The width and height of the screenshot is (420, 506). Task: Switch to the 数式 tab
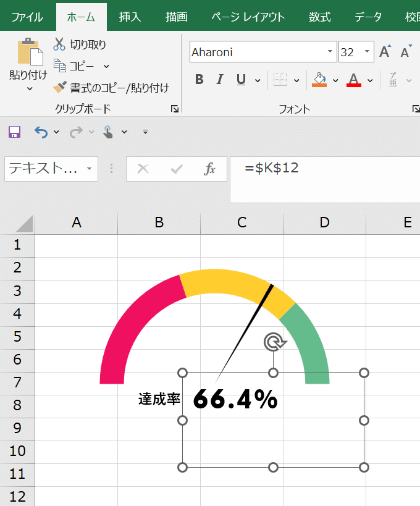tap(320, 17)
